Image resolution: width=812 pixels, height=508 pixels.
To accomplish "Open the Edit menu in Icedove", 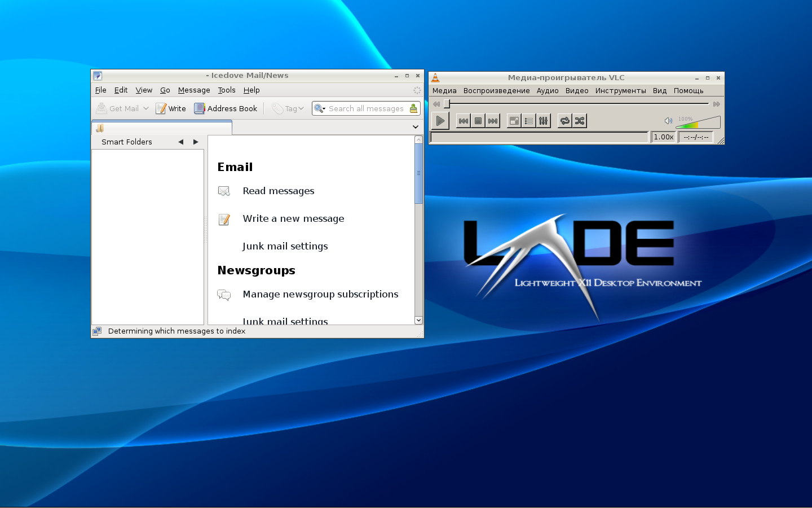I will [x=121, y=90].
